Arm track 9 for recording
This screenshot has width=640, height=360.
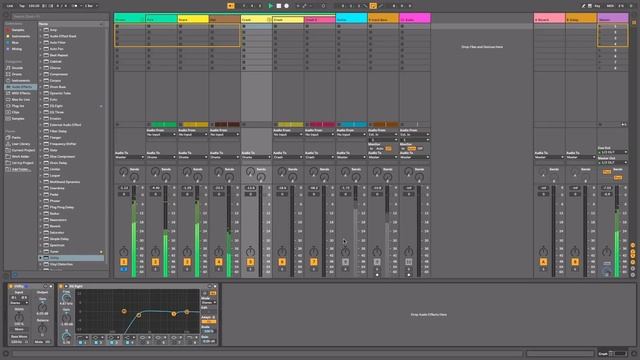click(x=377, y=275)
